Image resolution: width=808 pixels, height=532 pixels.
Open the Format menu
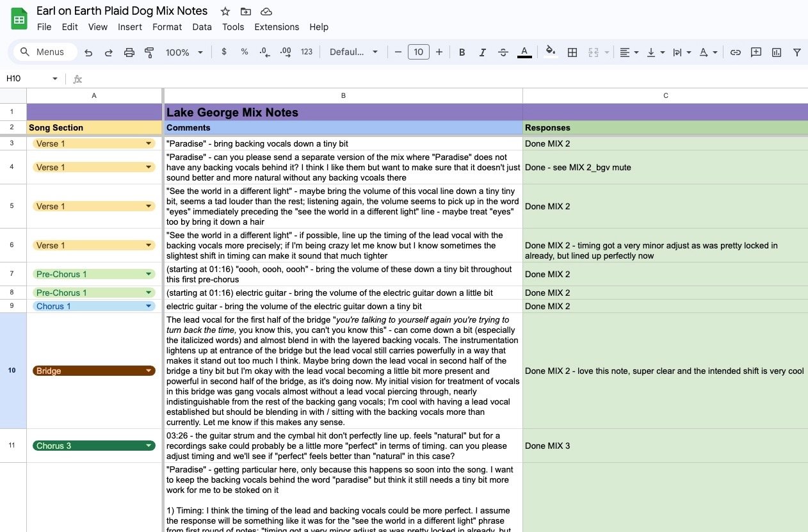pyautogui.click(x=167, y=27)
